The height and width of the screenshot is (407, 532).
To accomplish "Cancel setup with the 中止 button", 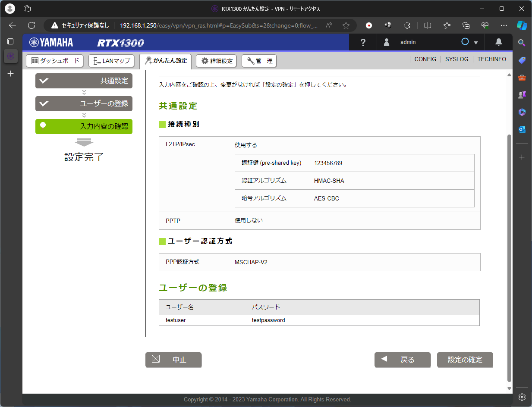I will [173, 360].
